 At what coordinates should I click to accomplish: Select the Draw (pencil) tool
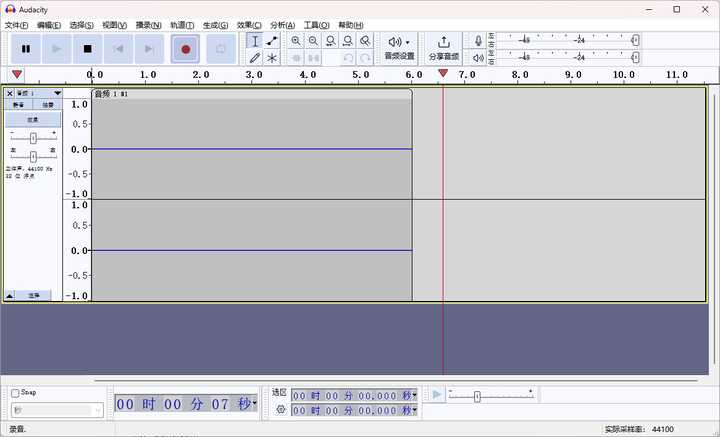click(x=255, y=58)
